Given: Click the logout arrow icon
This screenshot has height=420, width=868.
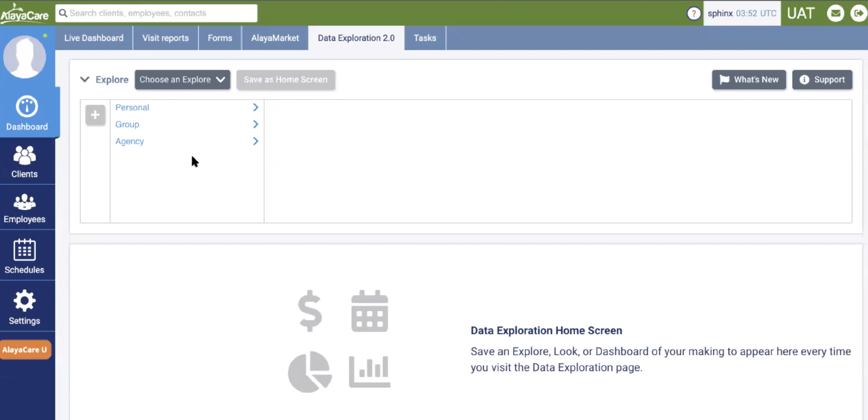Looking at the screenshot, I should click(x=859, y=13).
